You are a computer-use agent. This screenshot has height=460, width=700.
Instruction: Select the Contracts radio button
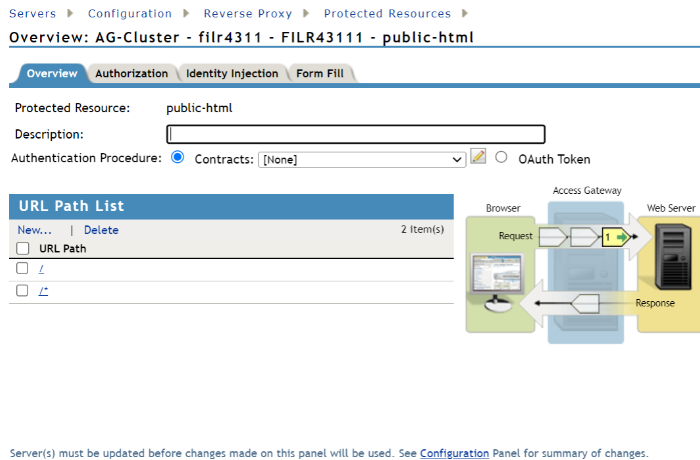[x=178, y=158]
